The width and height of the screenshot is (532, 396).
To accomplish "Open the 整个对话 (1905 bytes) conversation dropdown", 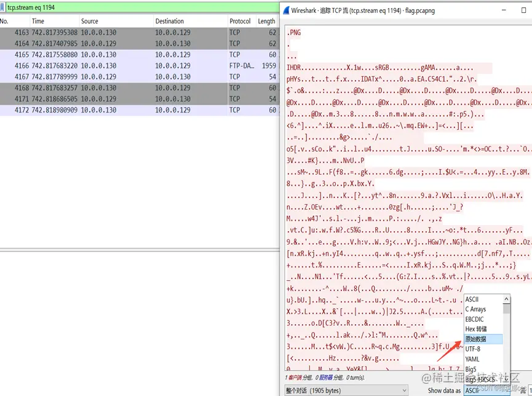I will [346, 390].
